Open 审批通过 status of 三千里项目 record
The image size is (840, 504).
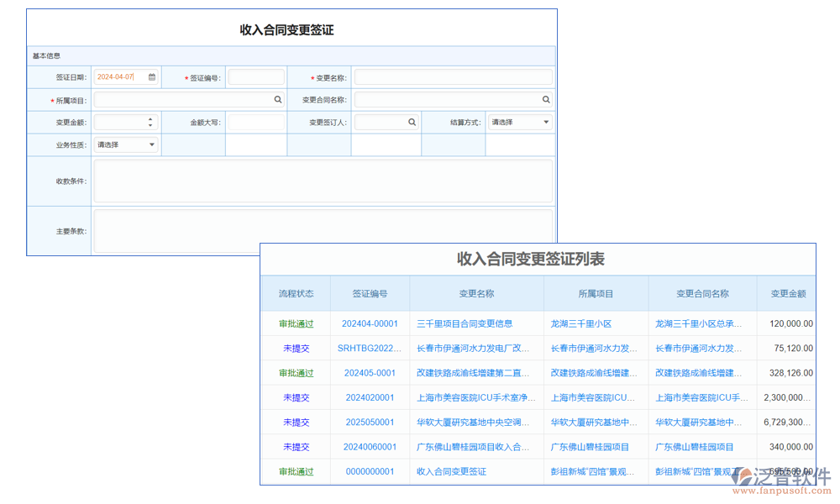coord(295,323)
